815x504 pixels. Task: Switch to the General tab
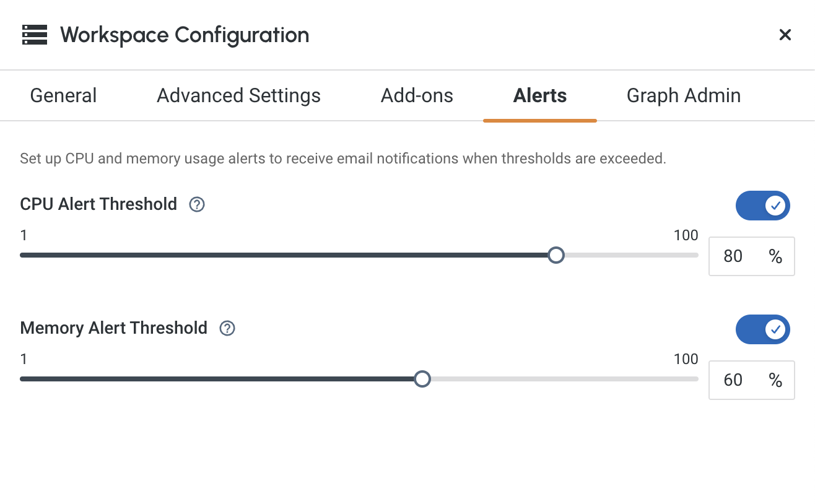pyautogui.click(x=63, y=95)
